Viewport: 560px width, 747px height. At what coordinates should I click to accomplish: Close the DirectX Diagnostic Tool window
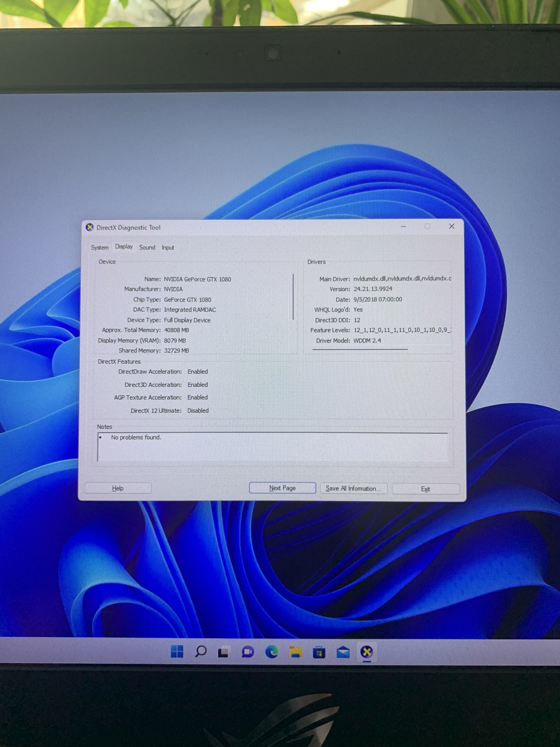coord(452,227)
